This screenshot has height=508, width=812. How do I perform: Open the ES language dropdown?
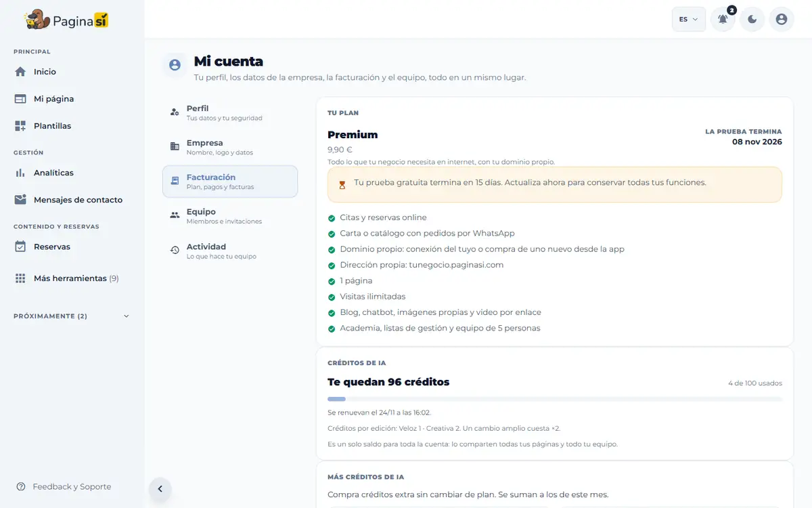coord(689,19)
